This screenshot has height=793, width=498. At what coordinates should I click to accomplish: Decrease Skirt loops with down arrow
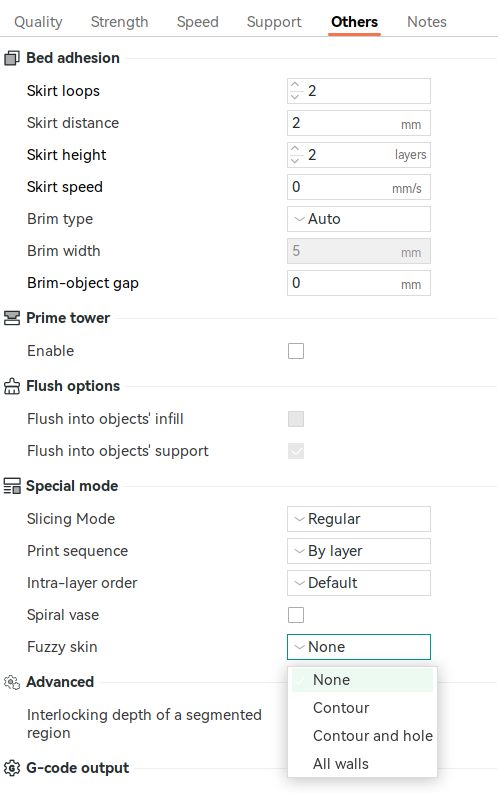295,97
